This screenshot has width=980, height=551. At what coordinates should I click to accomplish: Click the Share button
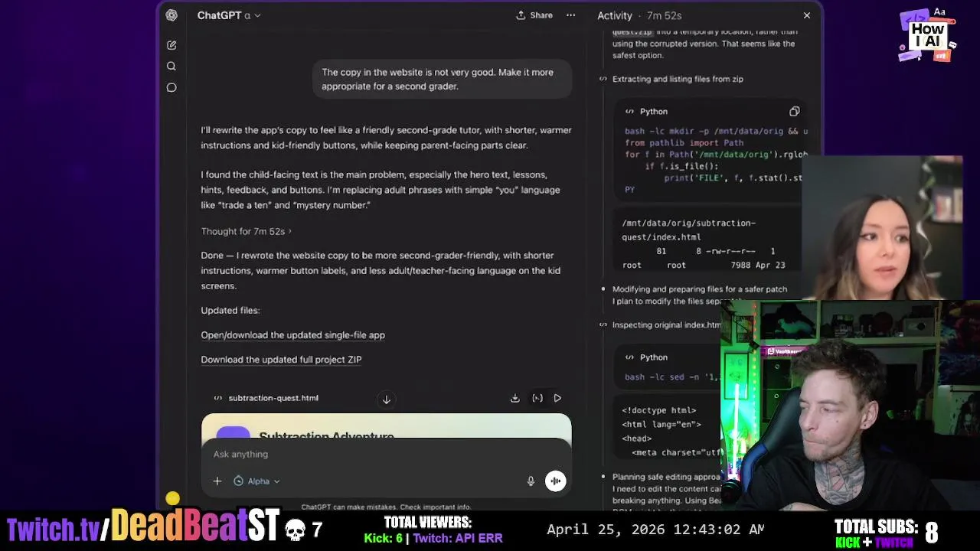click(534, 15)
